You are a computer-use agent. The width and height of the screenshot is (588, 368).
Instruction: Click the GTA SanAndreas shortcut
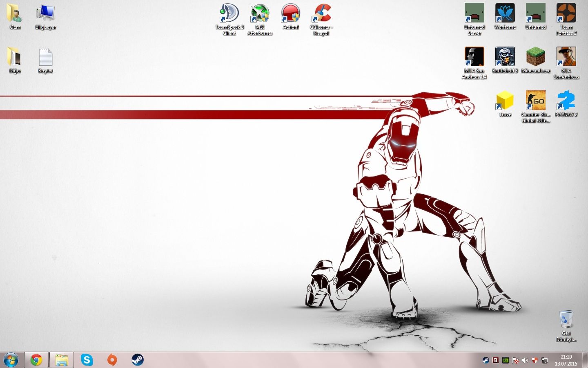click(x=566, y=63)
